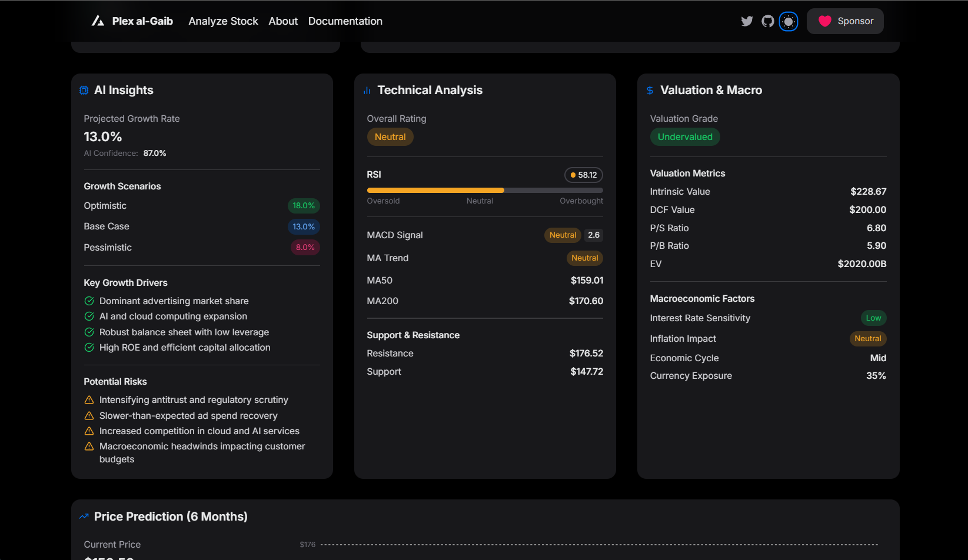Screen dimensions: 968x560
Task: Click the checkmark beside Dominant advertising market share
Action: [89, 301]
